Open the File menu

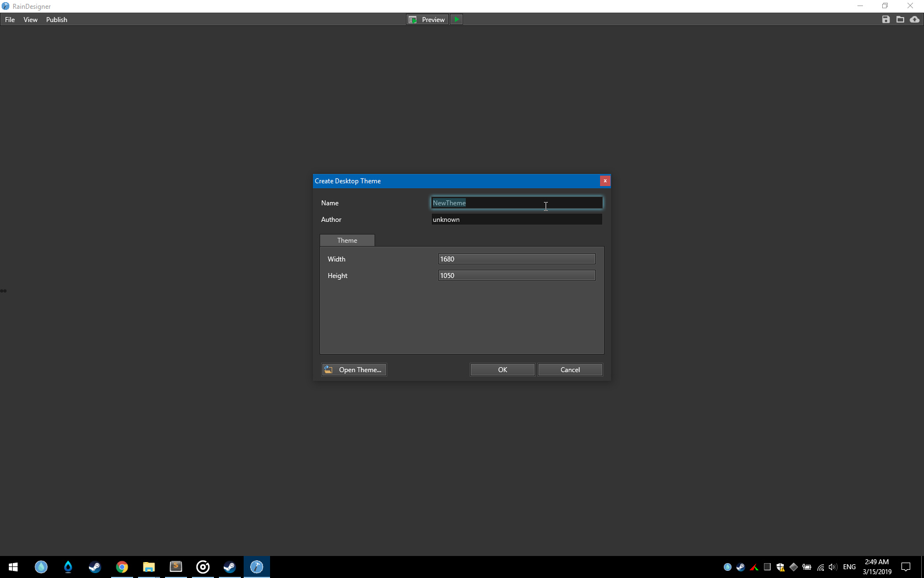[x=10, y=20]
